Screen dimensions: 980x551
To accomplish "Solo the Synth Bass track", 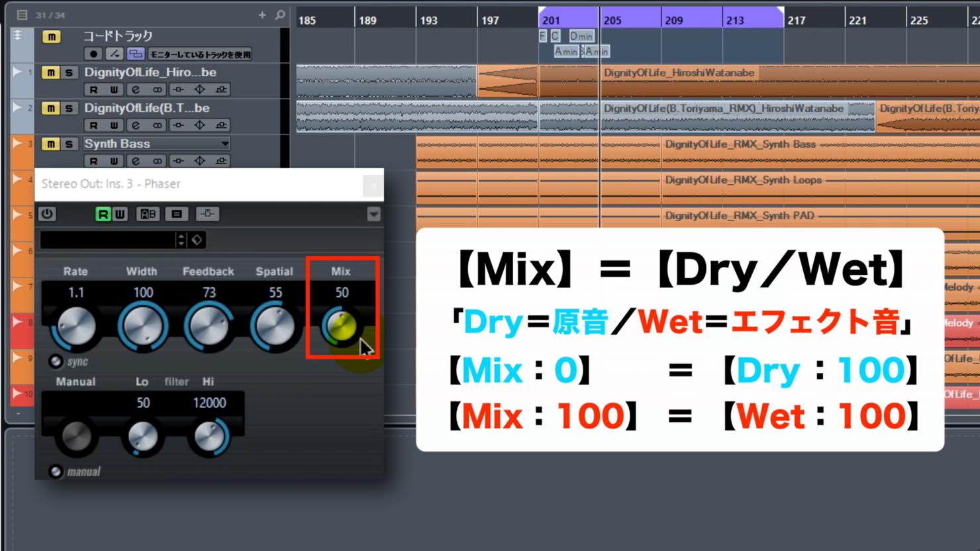I will click(69, 144).
